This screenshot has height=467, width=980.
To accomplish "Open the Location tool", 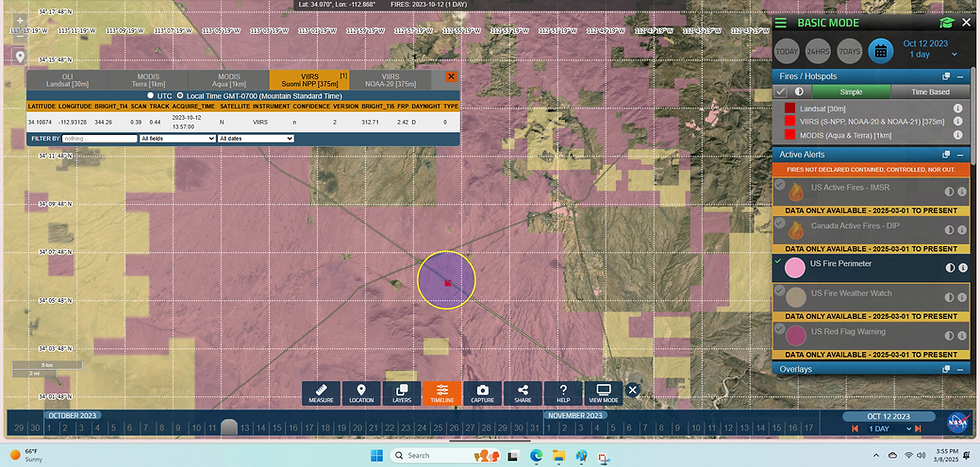I will tap(361, 393).
